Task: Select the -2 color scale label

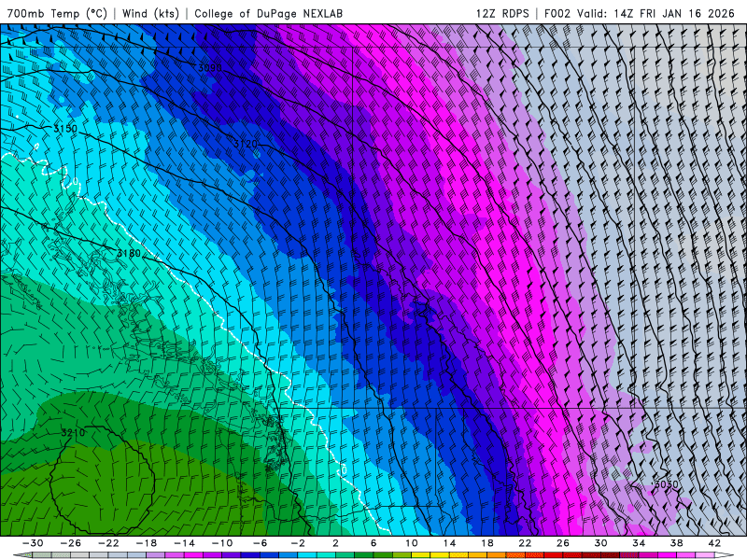Action: tap(298, 543)
